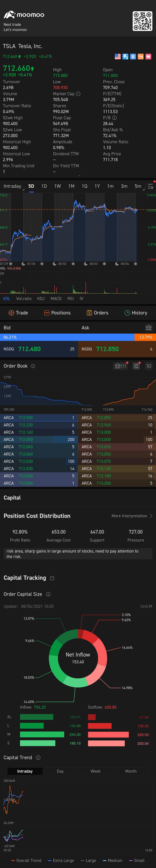This screenshot has width=156, height=868.
Task: Switch chart to 1D period
Action: click(44, 186)
